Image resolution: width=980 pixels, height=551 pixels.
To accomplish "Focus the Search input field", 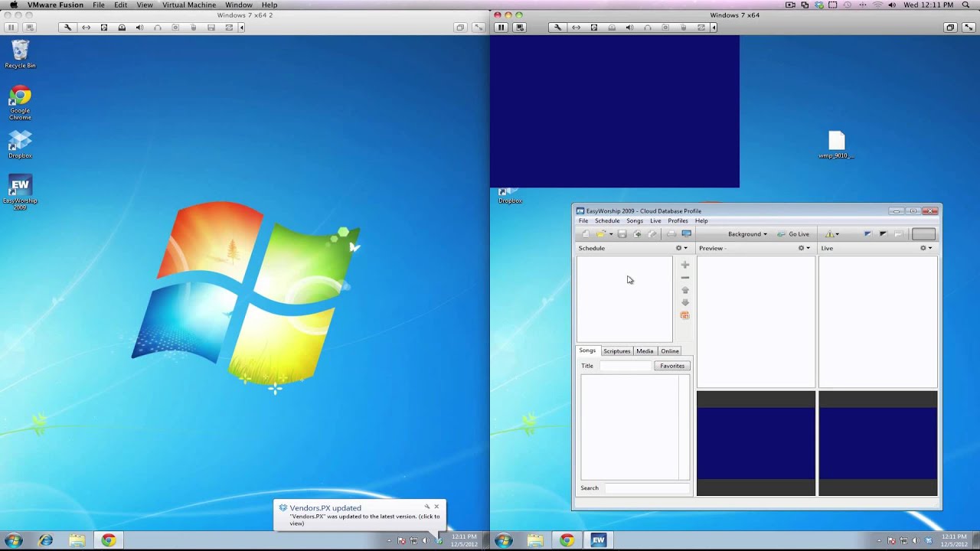I will [x=647, y=488].
